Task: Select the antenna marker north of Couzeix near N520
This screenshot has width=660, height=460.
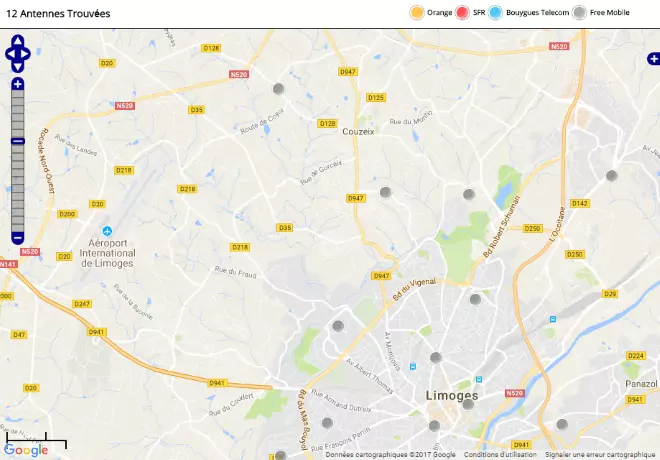Action: tap(278, 89)
